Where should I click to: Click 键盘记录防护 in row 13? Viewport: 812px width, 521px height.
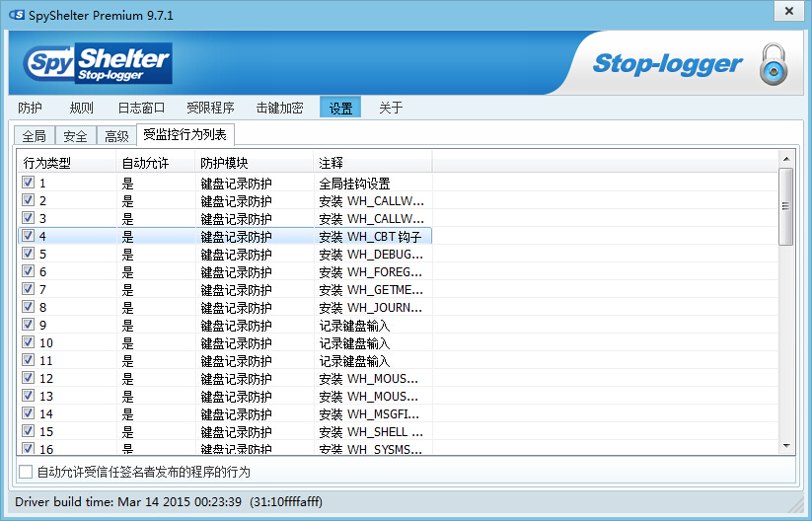pyautogui.click(x=236, y=397)
